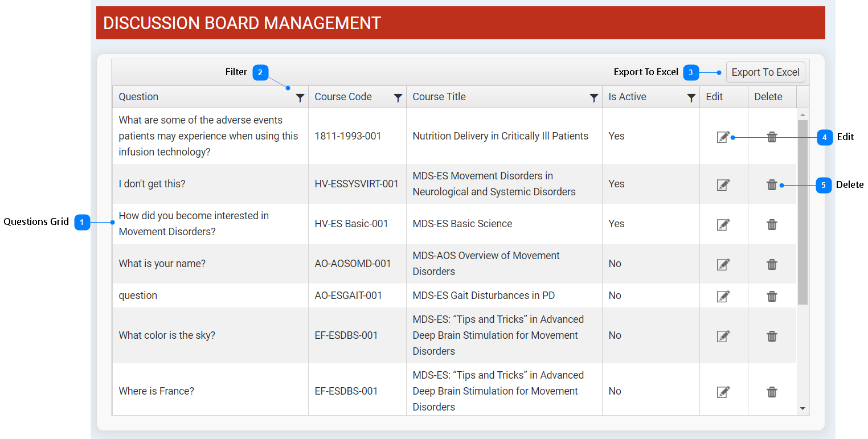
Task: Click annotation marker number 3
Action: click(690, 72)
